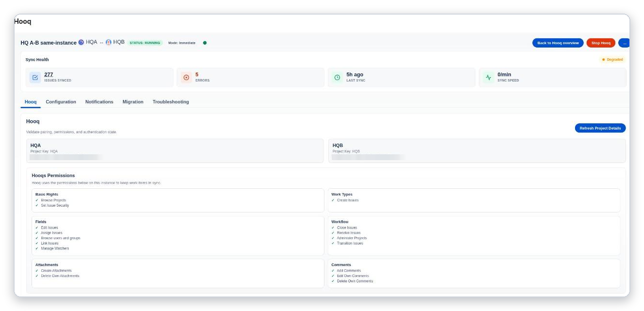Image resolution: width=644 pixels, height=311 pixels.
Task: Click the HQB project avatar icon
Action: [108, 42]
